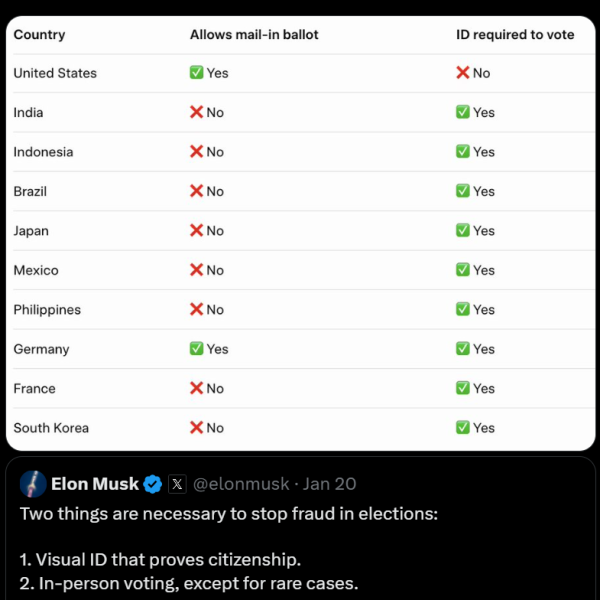Click the ID required to vote header
Image resolution: width=600 pixels, height=600 pixels.
[x=514, y=35]
